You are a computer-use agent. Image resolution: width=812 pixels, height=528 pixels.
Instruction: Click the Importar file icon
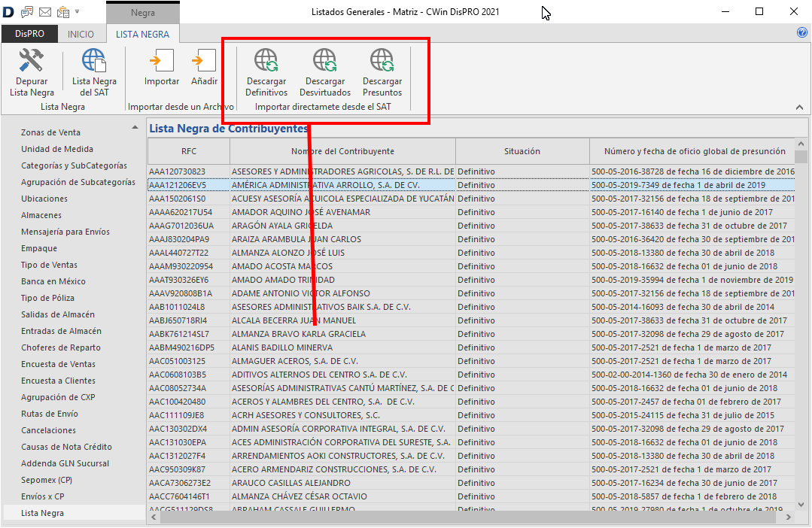pyautogui.click(x=161, y=62)
